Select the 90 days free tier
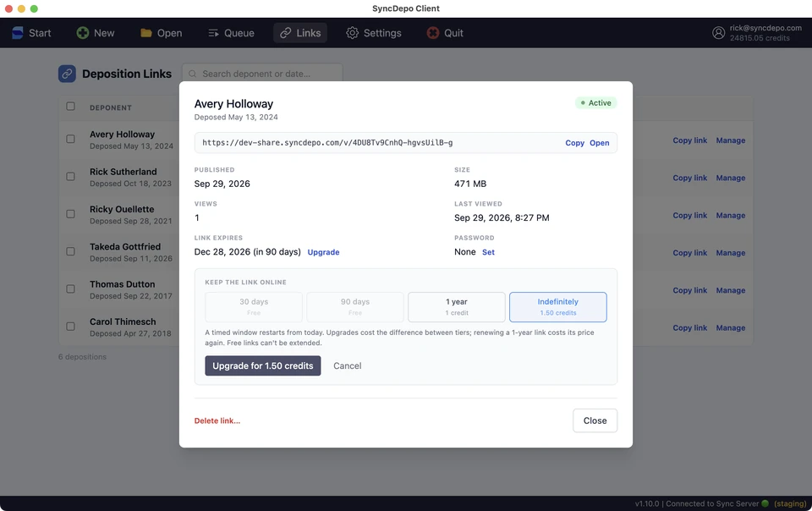 [x=355, y=307]
